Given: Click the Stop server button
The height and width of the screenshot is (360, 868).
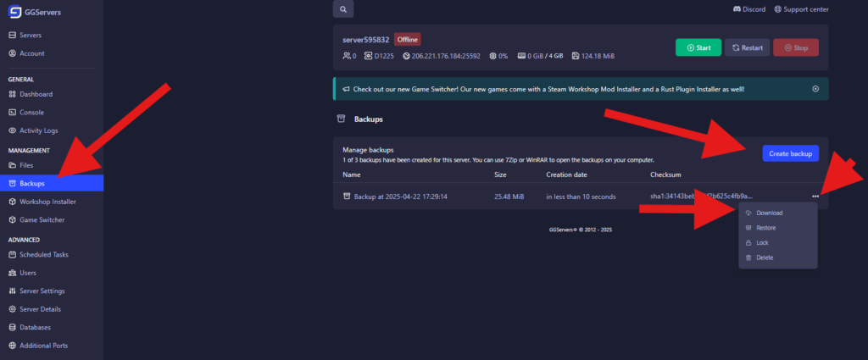Looking at the screenshot, I should [x=796, y=47].
